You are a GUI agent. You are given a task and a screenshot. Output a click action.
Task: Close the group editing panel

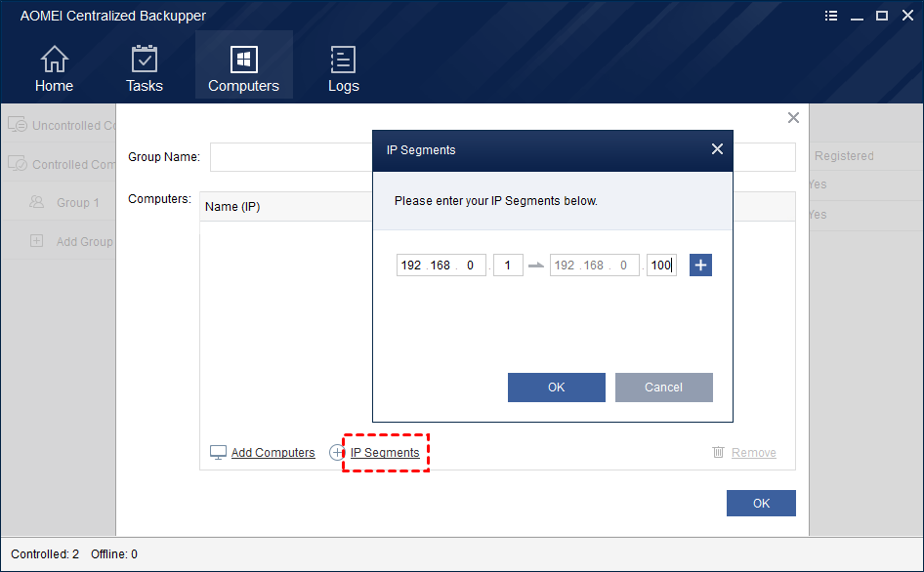(x=793, y=118)
